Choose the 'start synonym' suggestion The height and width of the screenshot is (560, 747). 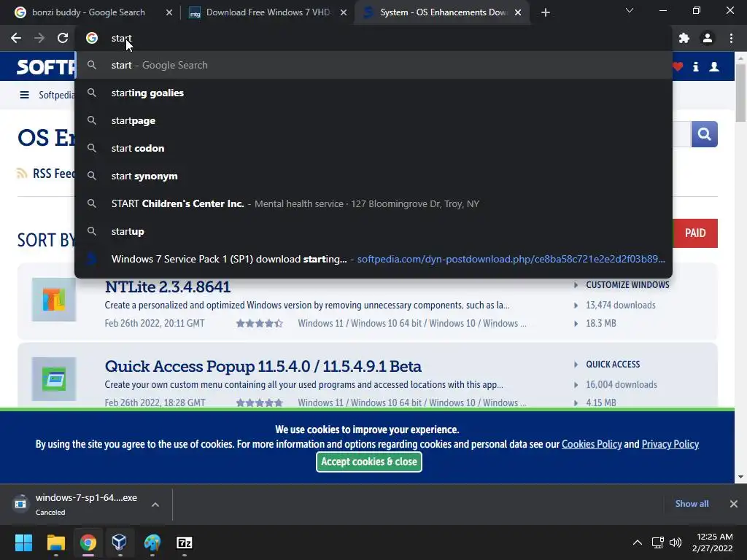point(373,176)
